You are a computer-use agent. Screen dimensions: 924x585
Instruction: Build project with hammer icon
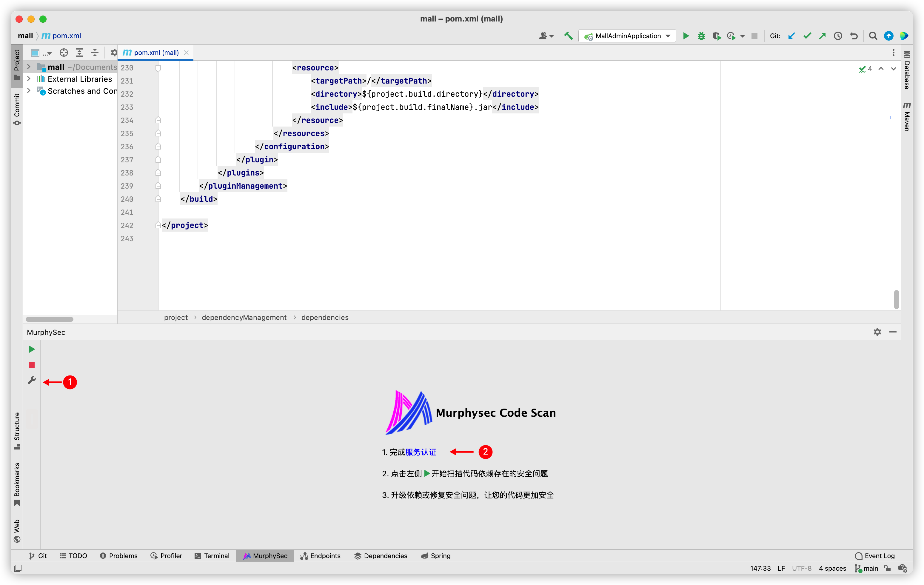568,36
